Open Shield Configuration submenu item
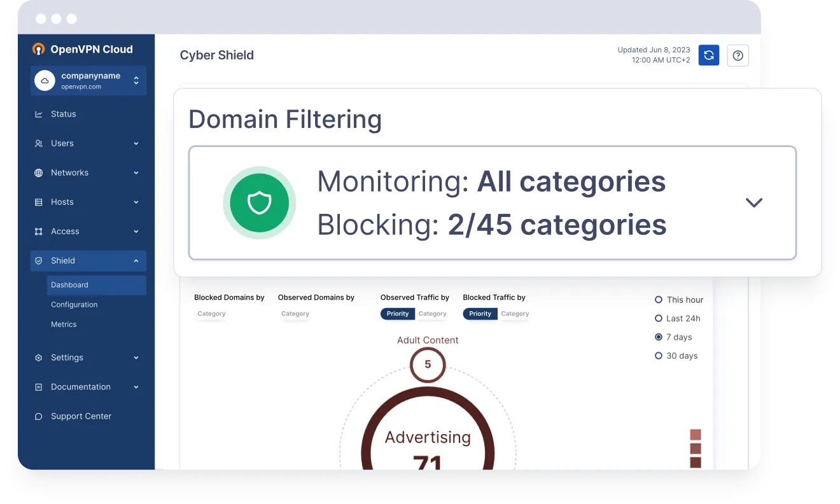The width and height of the screenshot is (840, 504). coord(74,305)
